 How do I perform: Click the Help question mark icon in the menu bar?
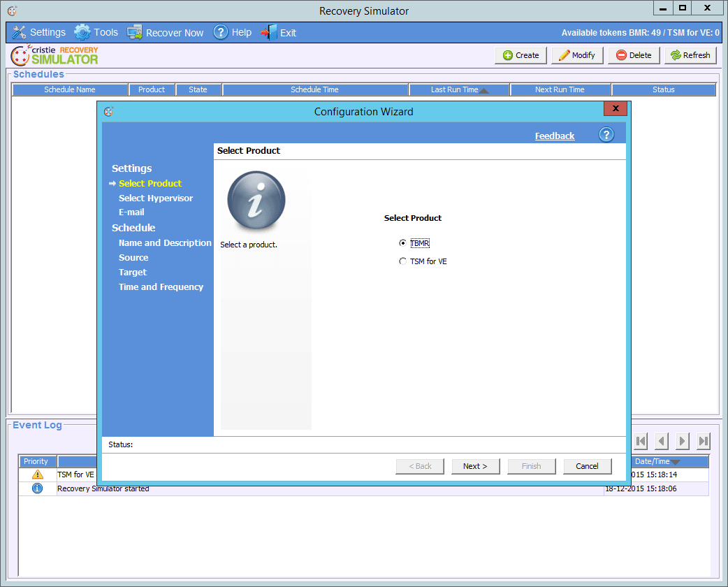[221, 32]
